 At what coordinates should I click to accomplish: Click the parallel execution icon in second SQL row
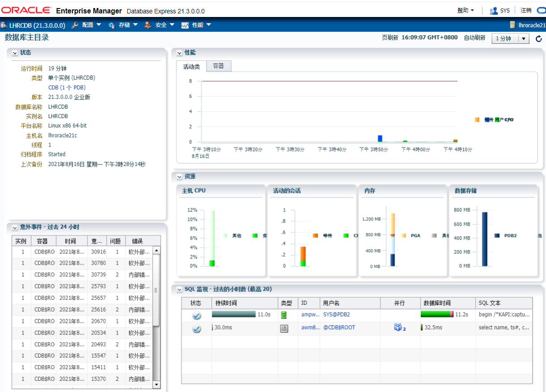tap(397, 327)
